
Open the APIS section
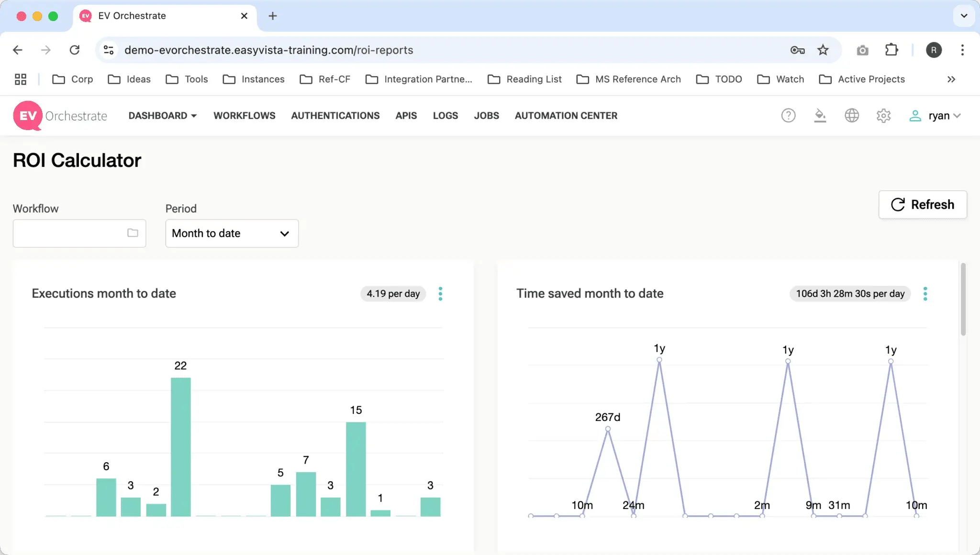coord(406,116)
